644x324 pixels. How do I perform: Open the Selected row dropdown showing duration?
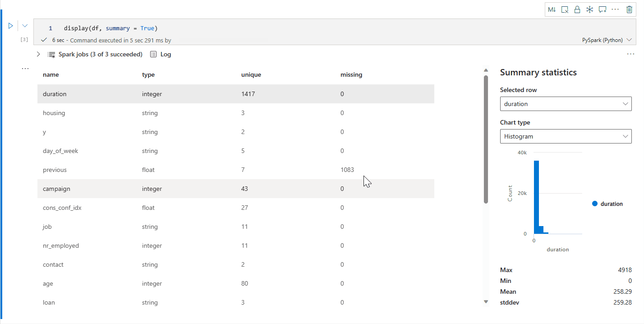tap(566, 104)
